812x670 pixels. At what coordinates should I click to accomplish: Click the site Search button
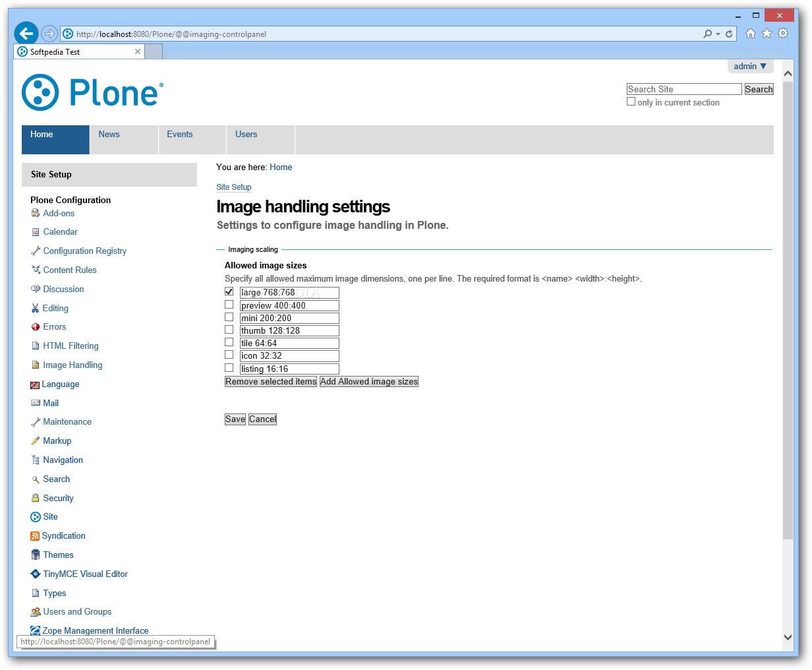(x=759, y=90)
